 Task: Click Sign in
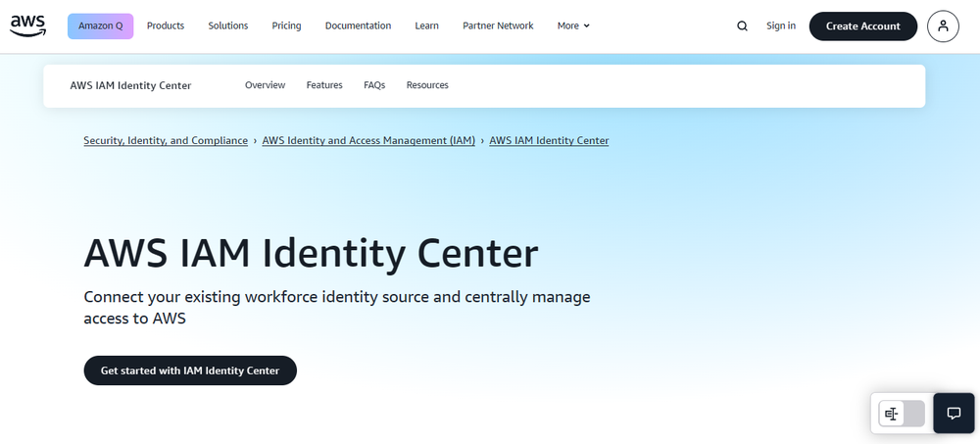coord(781,25)
